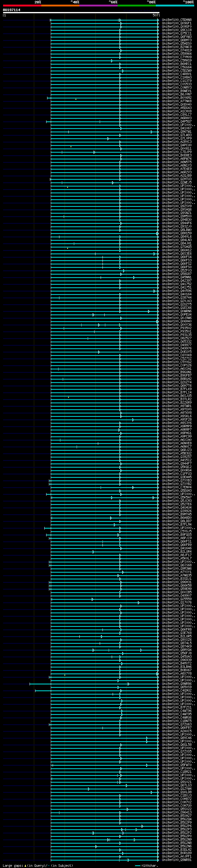The width and height of the screenshot is (197, 868).
Task: Select the UniRef100_Q8VC46 hit label
Action: [176, 738]
